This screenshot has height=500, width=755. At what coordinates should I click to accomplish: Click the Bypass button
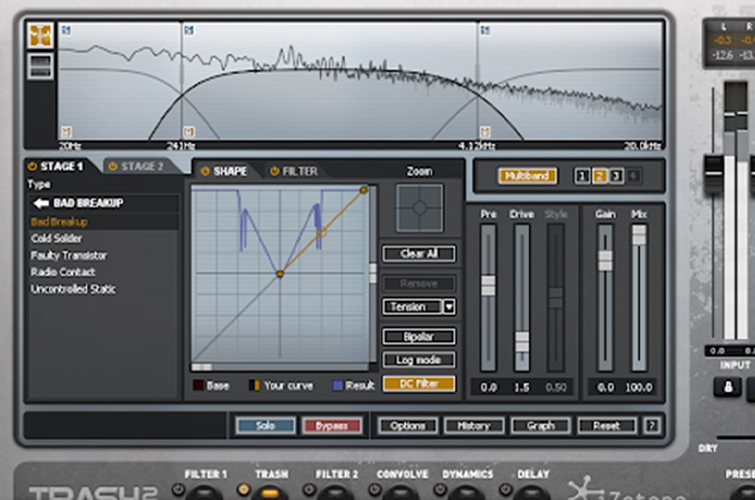332,426
